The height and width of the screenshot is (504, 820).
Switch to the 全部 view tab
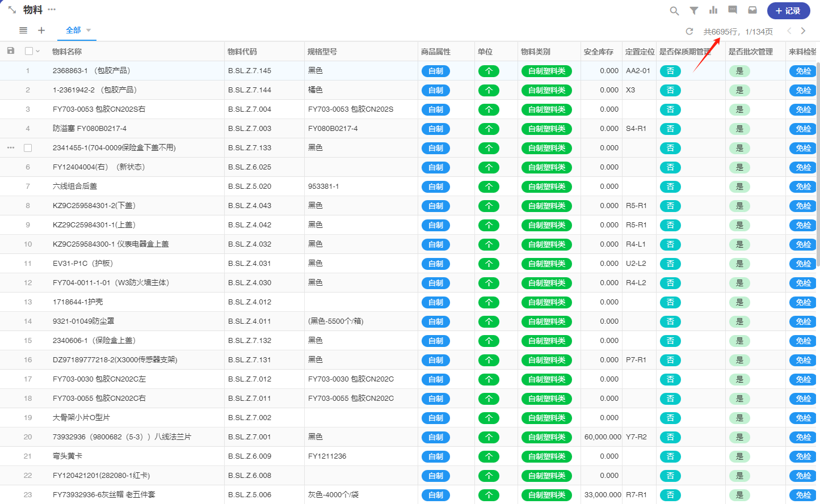[73, 31]
